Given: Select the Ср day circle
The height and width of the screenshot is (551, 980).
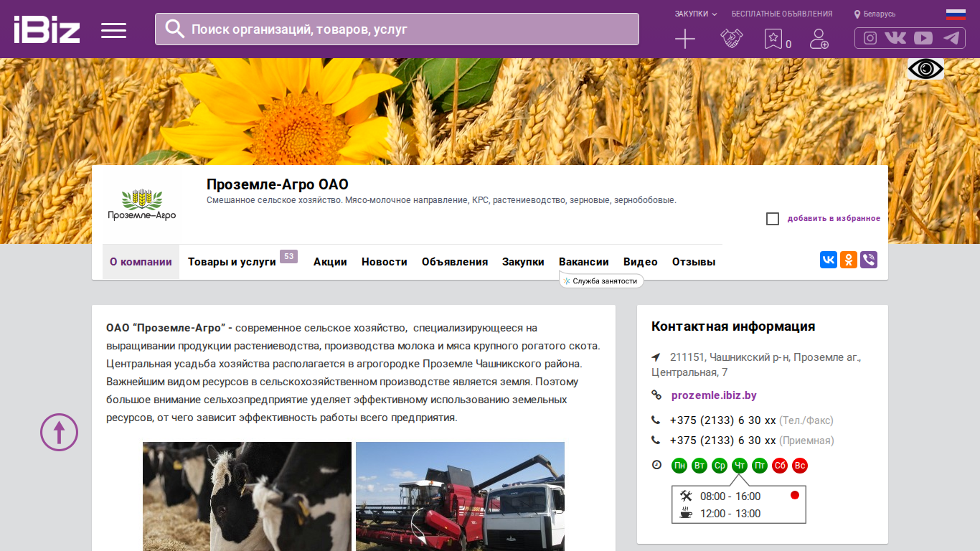Looking at the screenshot, I should coord(720,466).
